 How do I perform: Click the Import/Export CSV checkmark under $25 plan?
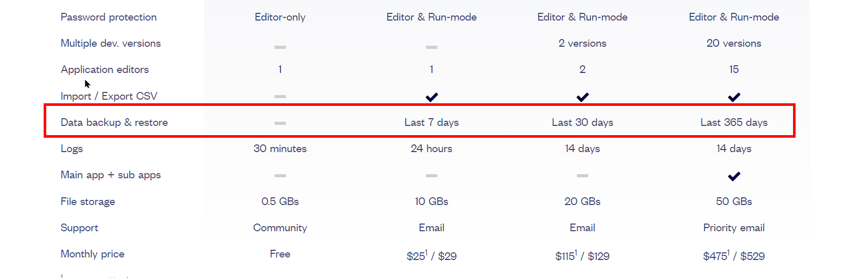tap(431, 97)
